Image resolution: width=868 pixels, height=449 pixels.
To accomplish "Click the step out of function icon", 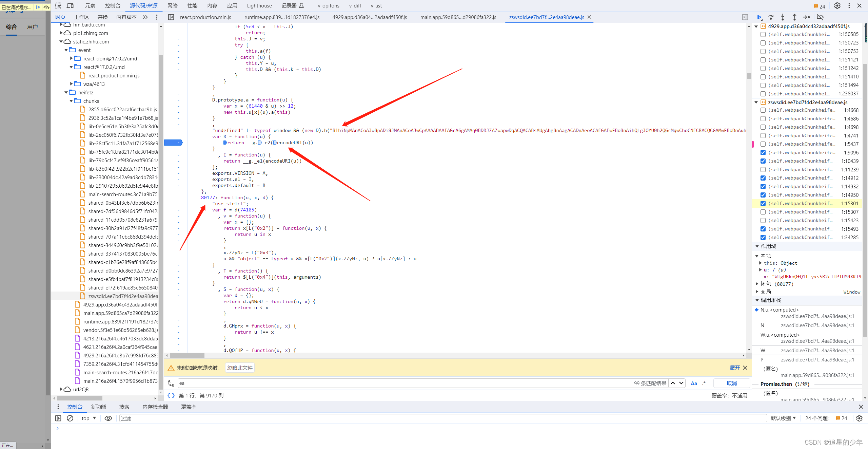I will 794,17.
